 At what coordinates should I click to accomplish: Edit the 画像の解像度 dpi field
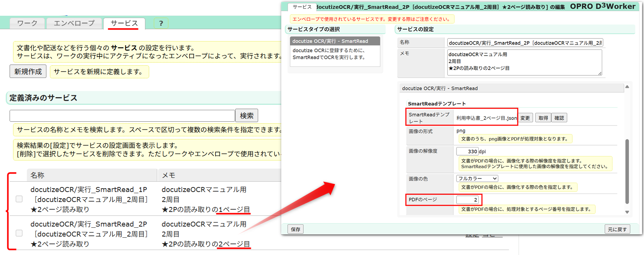pos(467,151)
